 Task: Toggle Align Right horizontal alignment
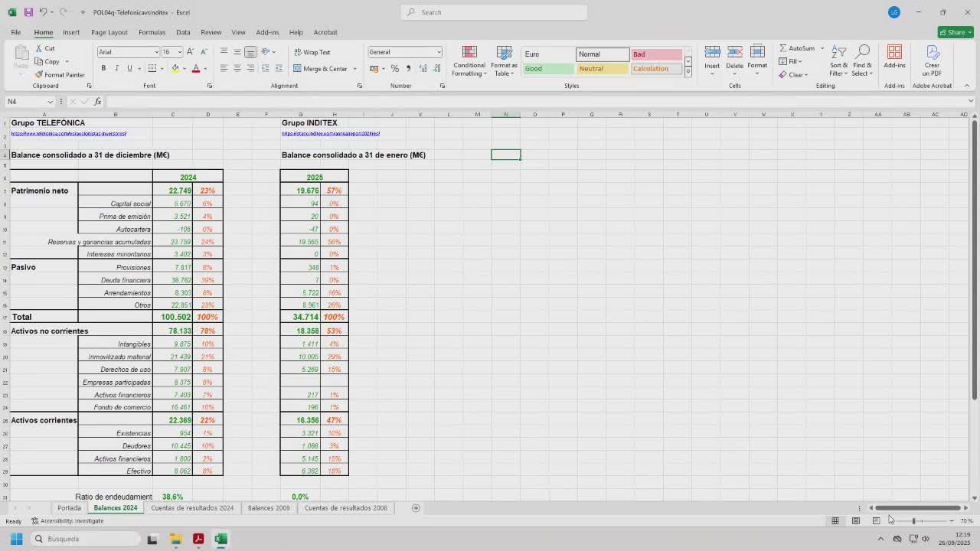(x=250, y=68)
